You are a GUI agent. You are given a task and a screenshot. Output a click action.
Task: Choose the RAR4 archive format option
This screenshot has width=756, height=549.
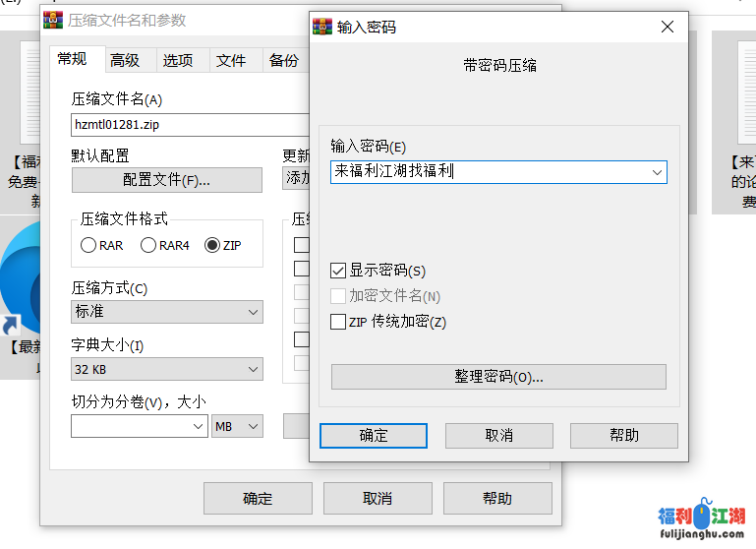point(148,246)
